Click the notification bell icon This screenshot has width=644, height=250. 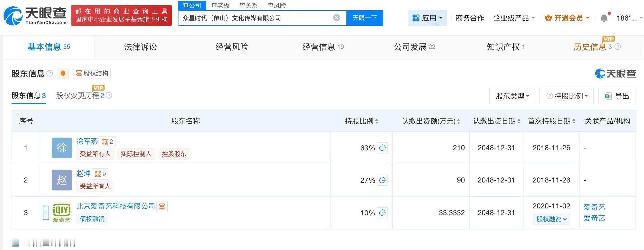click(604, 18)
